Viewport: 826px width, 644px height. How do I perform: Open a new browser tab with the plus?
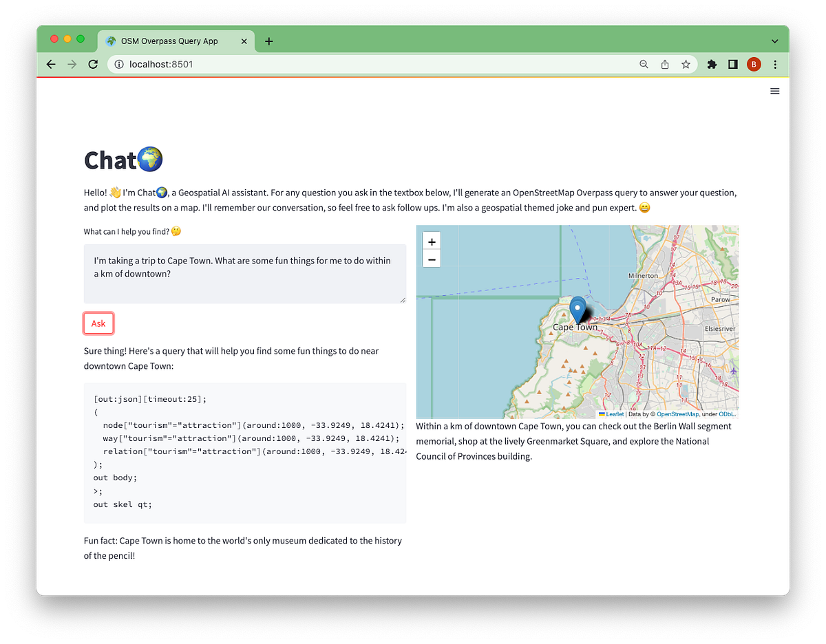click(x=268, y=41)
